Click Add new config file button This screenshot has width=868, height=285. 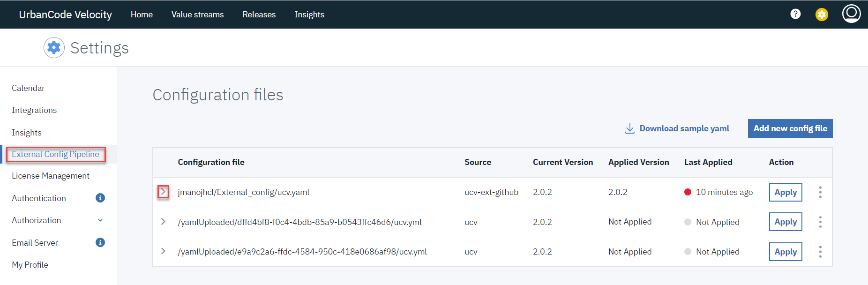(790, 128)
